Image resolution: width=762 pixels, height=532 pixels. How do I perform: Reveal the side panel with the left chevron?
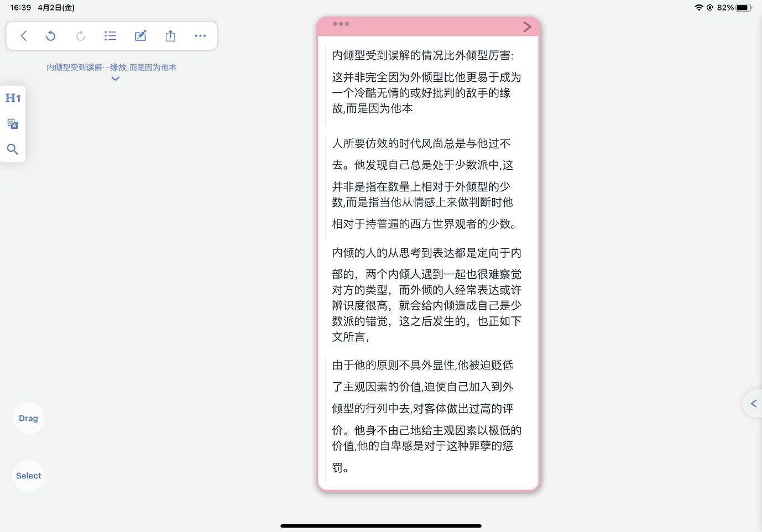[x=753, y=404]
